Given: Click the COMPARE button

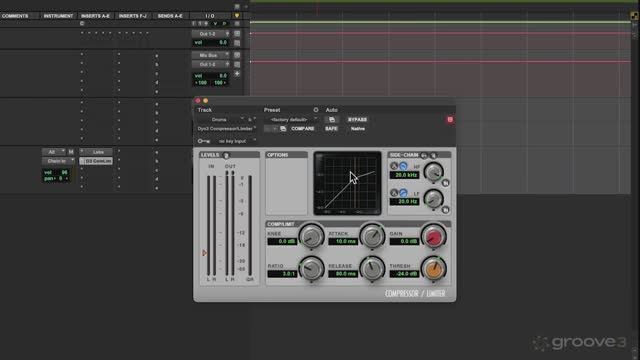Looking at the screenshot, I should tap(302, 129).
